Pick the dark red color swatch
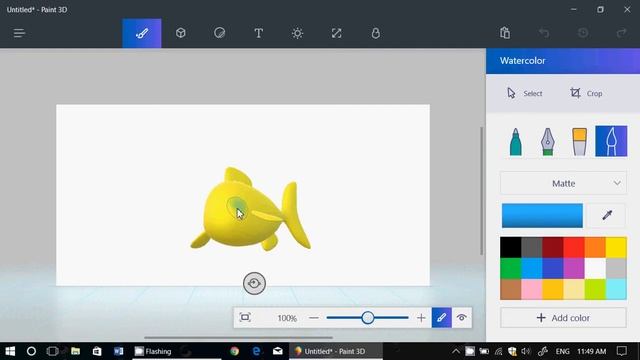640x360 pixels. [553, 247]
